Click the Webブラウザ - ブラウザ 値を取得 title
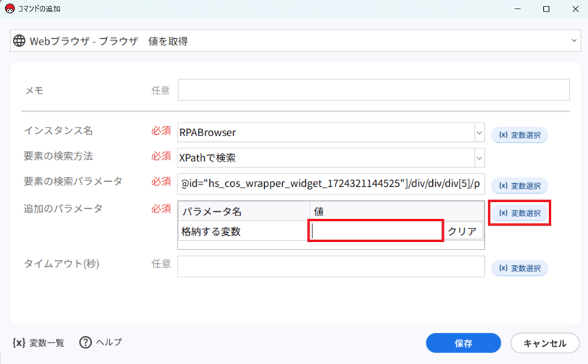Screen dimensions: 588x364 point(109,41)
